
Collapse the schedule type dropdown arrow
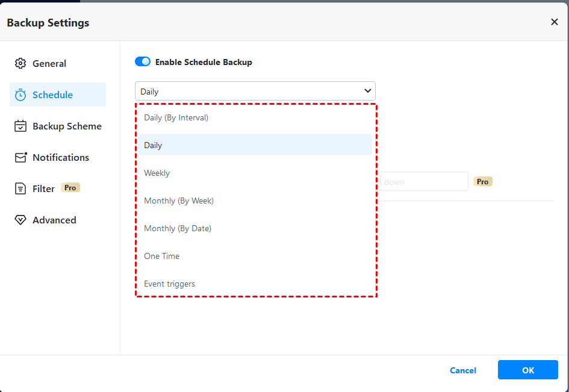coord(368,91)
